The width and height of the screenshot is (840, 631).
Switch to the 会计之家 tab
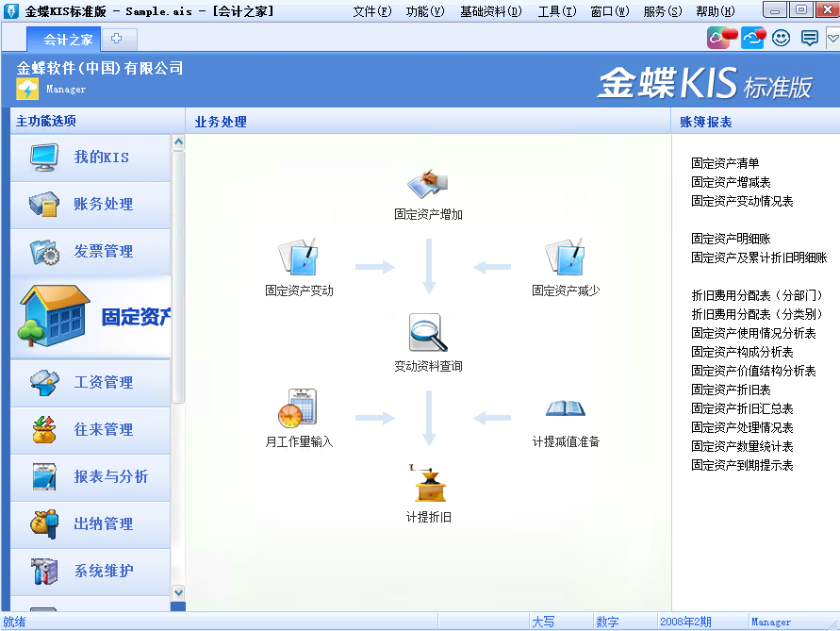[x=63, y=39]
